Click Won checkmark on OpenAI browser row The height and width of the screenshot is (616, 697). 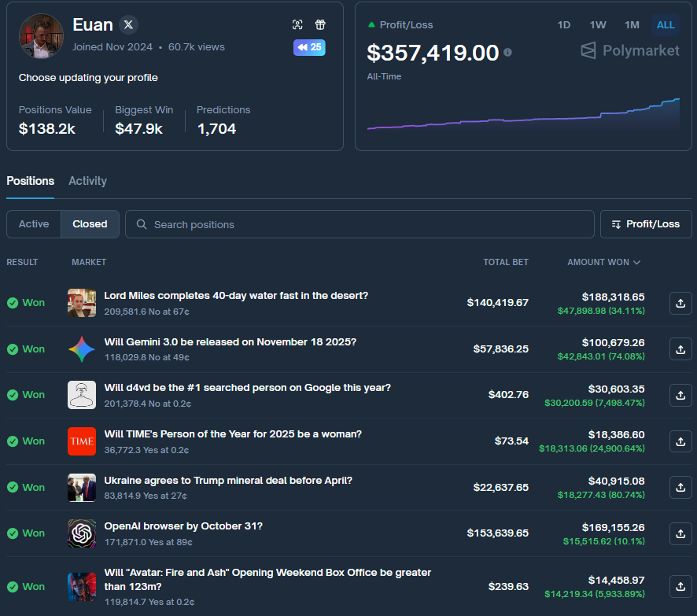13,533
